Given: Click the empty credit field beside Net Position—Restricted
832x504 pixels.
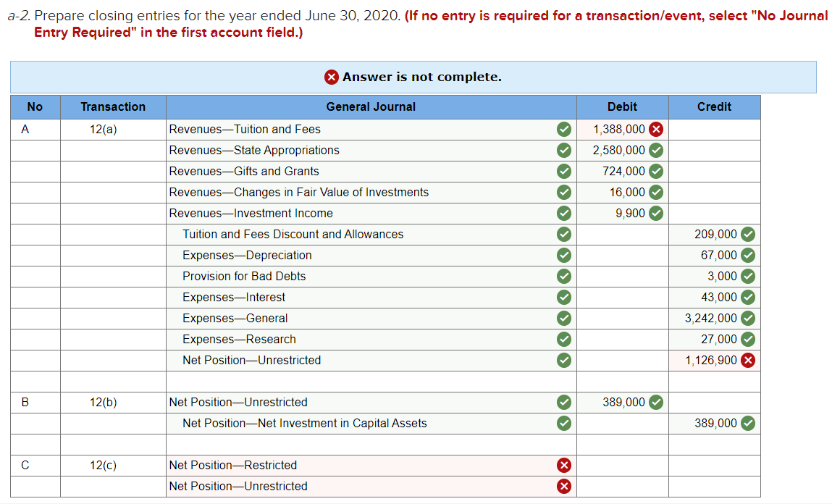Looking at the screenshot, I should pos(714,465).
